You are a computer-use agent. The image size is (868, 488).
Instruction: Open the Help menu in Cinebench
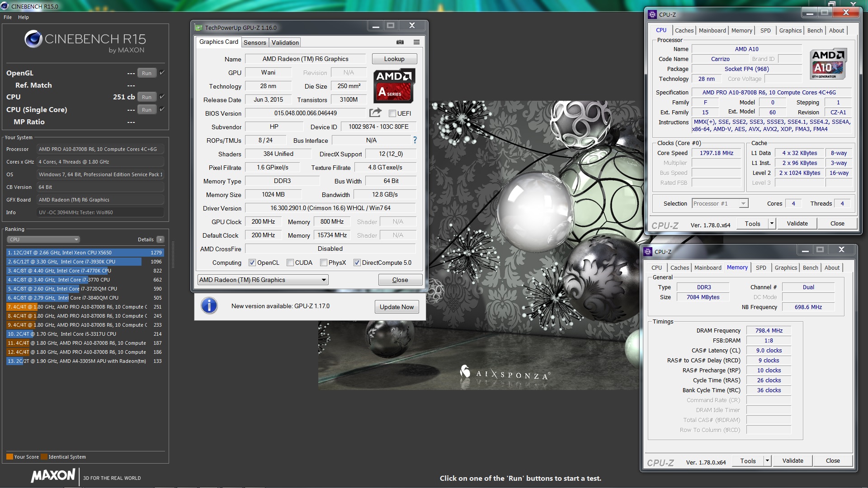[24, 17]
